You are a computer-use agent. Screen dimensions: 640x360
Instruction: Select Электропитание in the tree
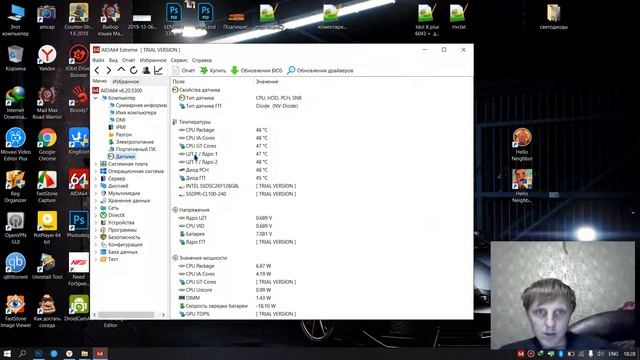coord(131,142)
